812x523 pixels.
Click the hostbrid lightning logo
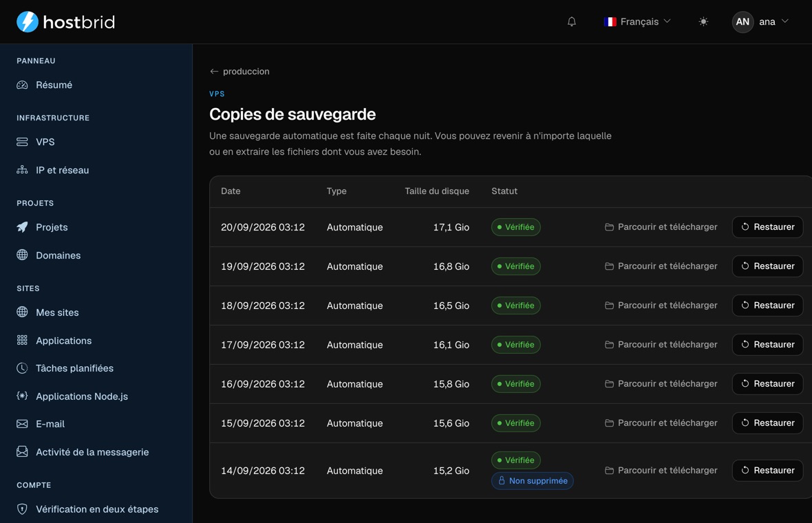point(28,22)
